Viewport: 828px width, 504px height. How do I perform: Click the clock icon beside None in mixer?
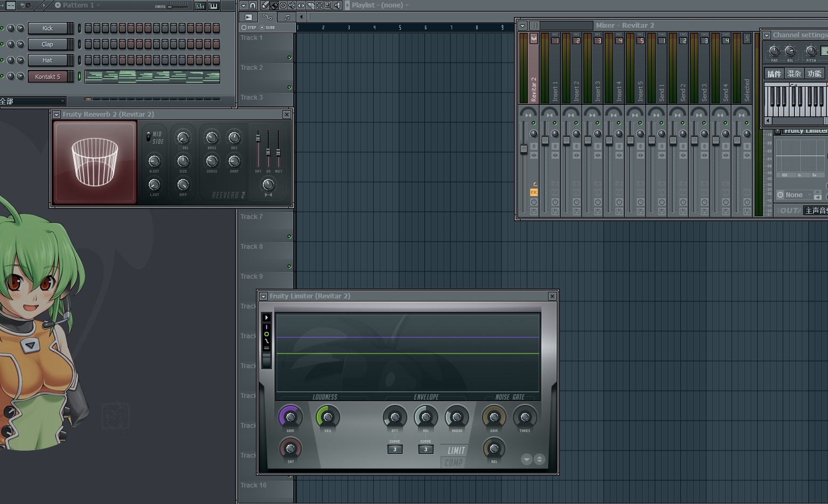click(780, 194)
